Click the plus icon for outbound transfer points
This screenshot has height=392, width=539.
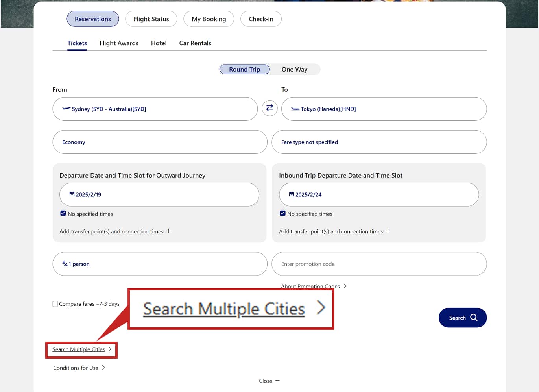[168, 231]
